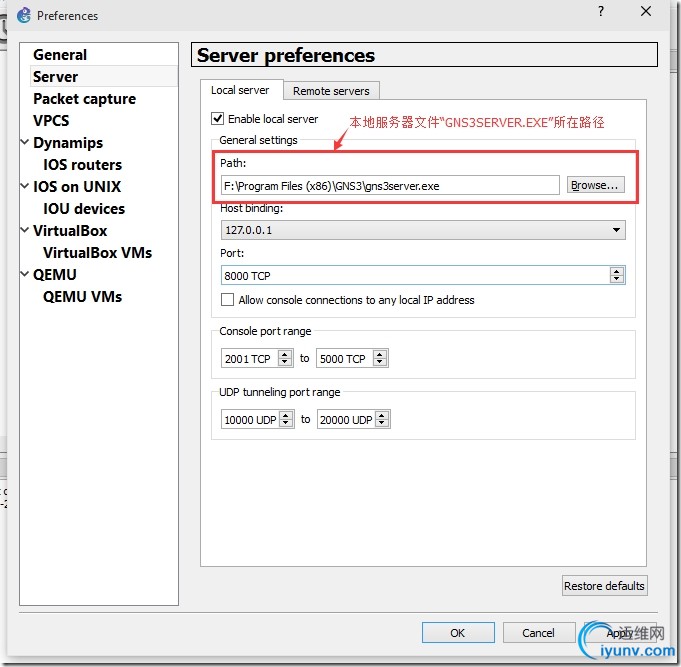Viewport: 681px width, 667px height.
Task: Switch to the Remote servers tab
Action: pos(331,91)
